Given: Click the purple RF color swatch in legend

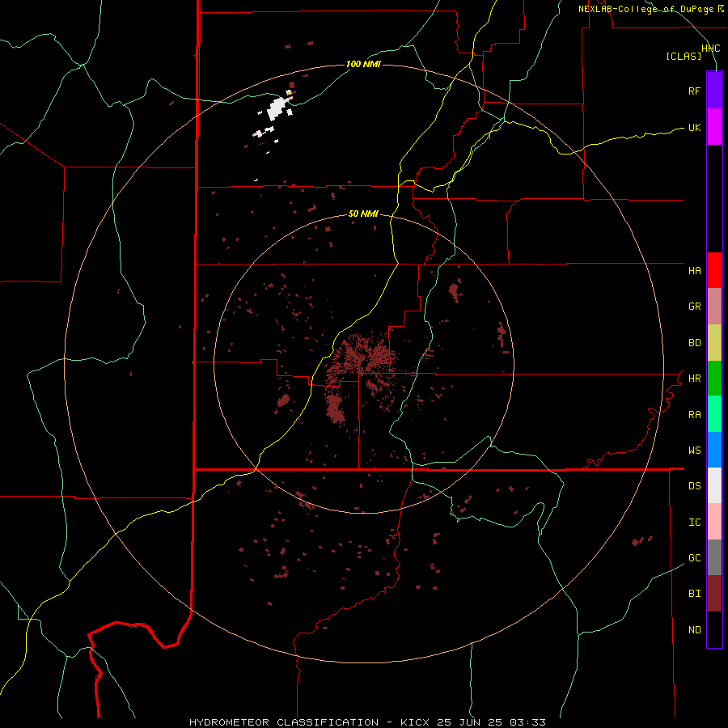Looking at the screenshot, I should (714, 91).
